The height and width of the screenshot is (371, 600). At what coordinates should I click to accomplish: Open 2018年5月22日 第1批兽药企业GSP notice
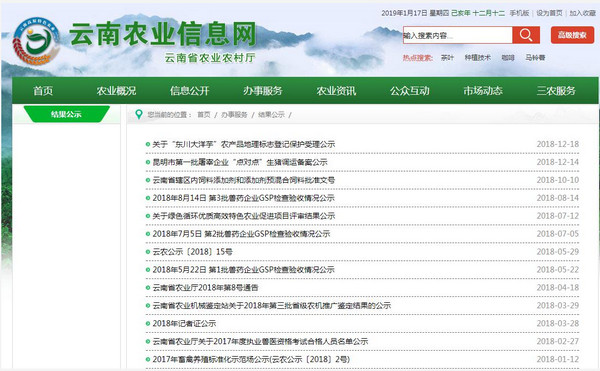click(x=243, y=270)
